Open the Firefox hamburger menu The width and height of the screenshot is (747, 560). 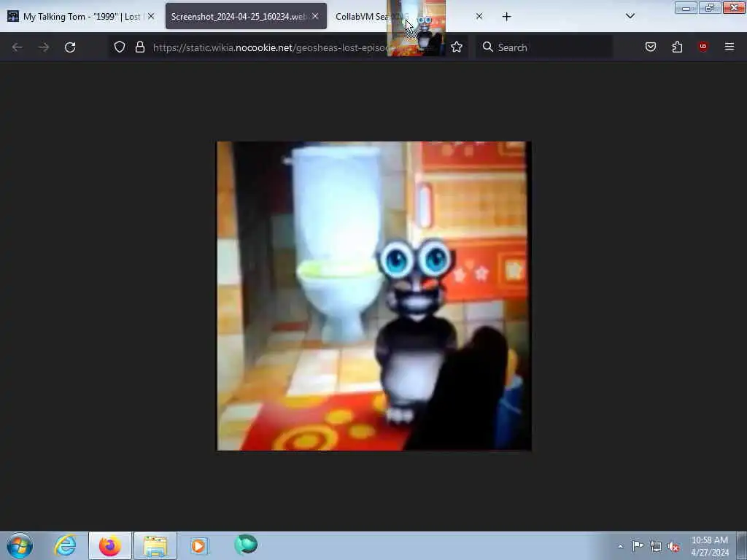pos(729,47)
